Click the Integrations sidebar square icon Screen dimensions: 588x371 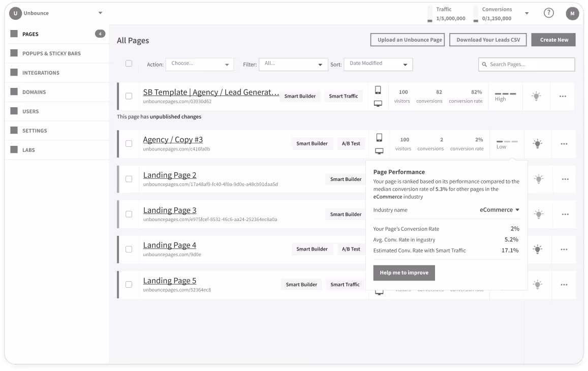click(x=14, y=72)
